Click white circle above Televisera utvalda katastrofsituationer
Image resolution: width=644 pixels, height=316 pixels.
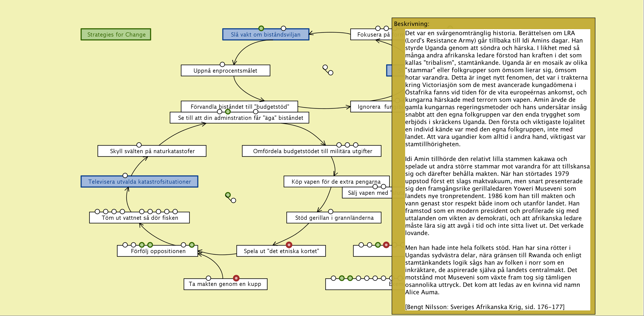click(x=125, y=175)
